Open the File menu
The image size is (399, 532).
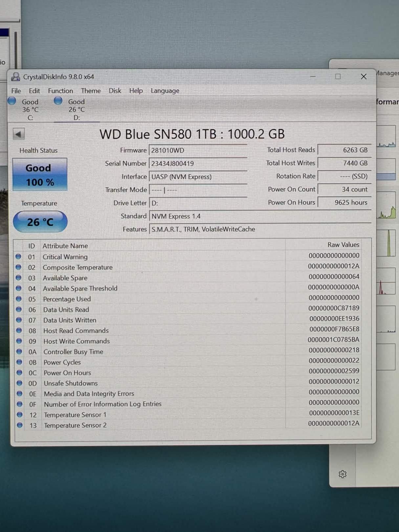pos(16,91)
